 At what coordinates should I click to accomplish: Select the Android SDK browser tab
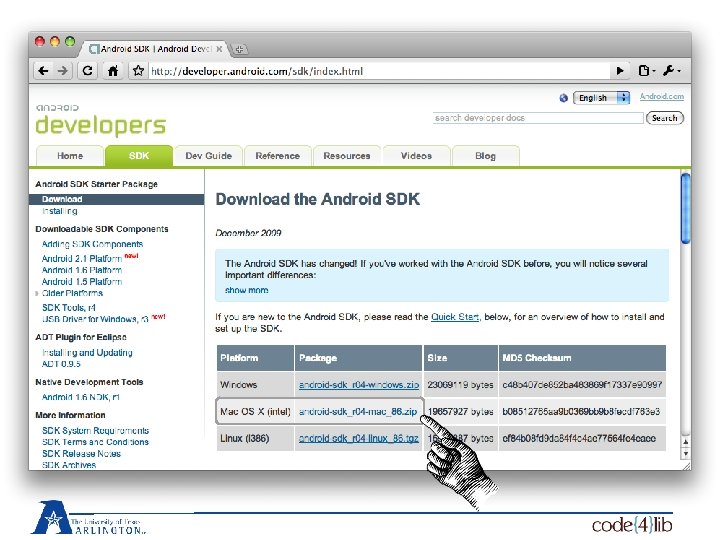(x=156, y=49)
